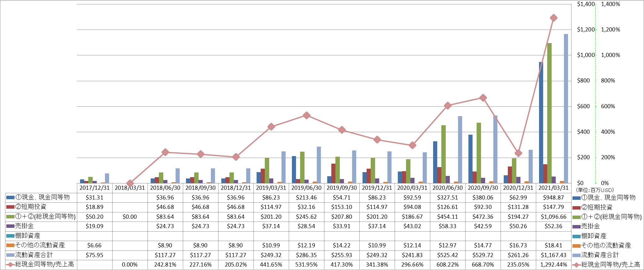Click the cell showing $19.09
Image resolution: width=644 pixels, height=270 pixels.
click(x=95, y=226)
